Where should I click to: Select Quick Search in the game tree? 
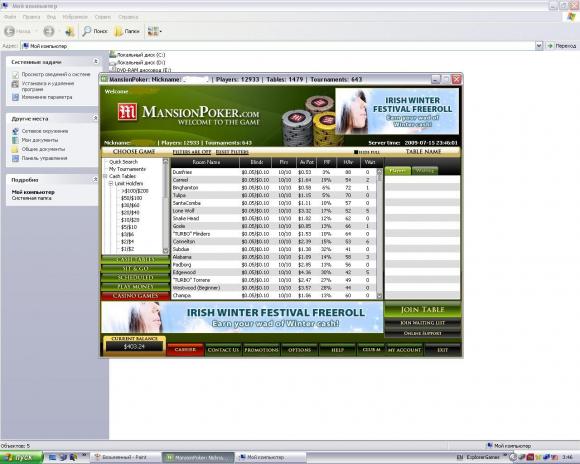click(x=123, y=162)
